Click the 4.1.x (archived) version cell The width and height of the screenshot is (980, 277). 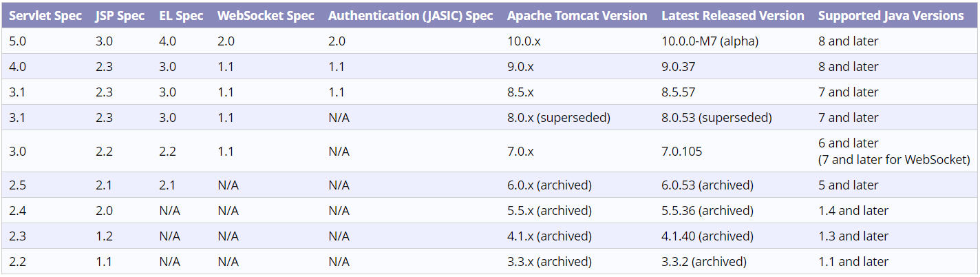pyautogui.click(x=549, y=236)
